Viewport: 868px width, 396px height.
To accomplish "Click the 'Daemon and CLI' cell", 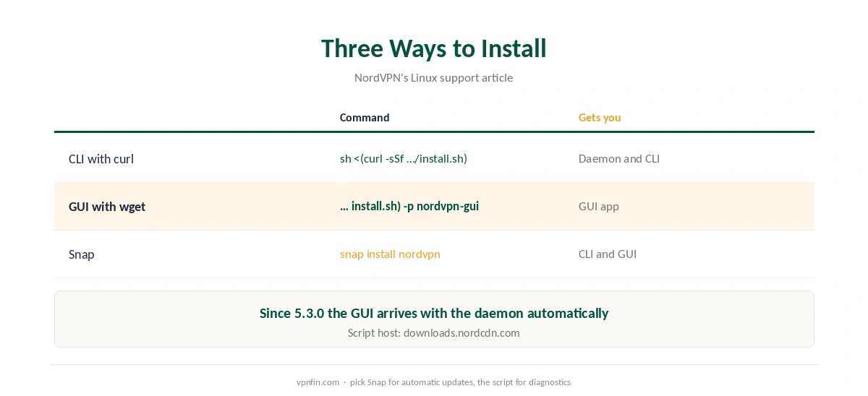I will click(619, 159).
